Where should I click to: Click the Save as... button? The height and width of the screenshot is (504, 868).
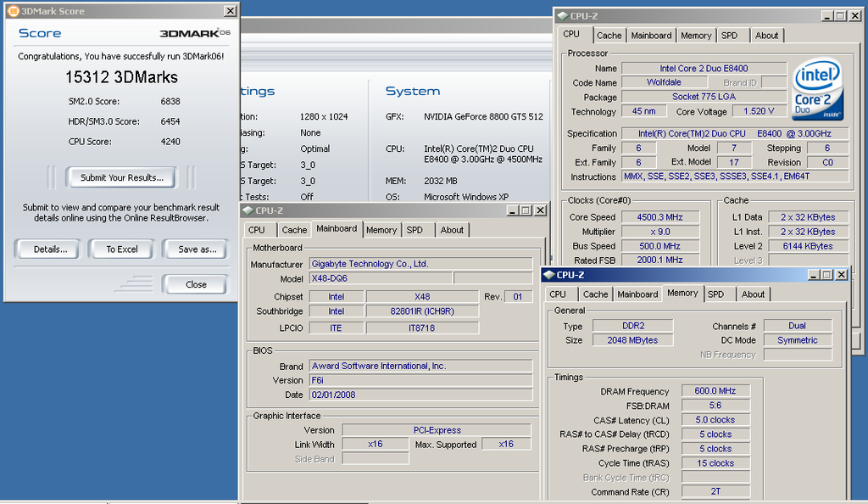click(197, 249)
